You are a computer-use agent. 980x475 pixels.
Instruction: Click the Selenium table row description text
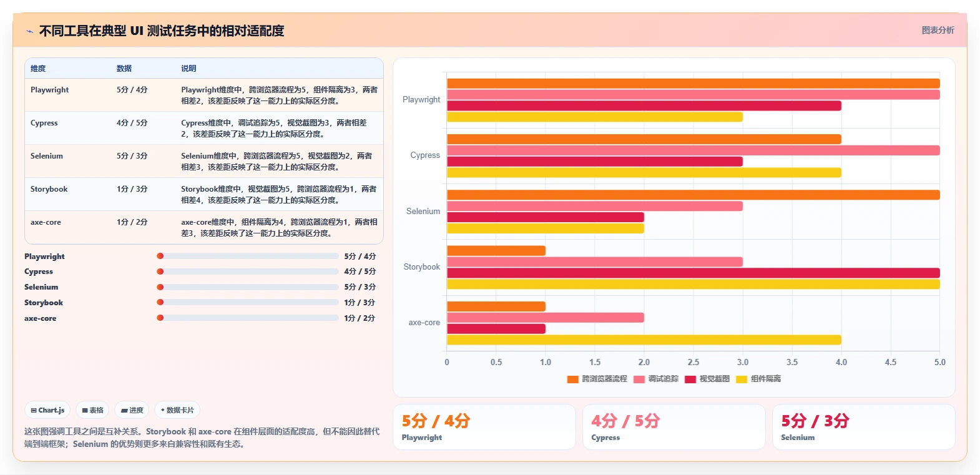pyautogui.click(x=277, y=161)
